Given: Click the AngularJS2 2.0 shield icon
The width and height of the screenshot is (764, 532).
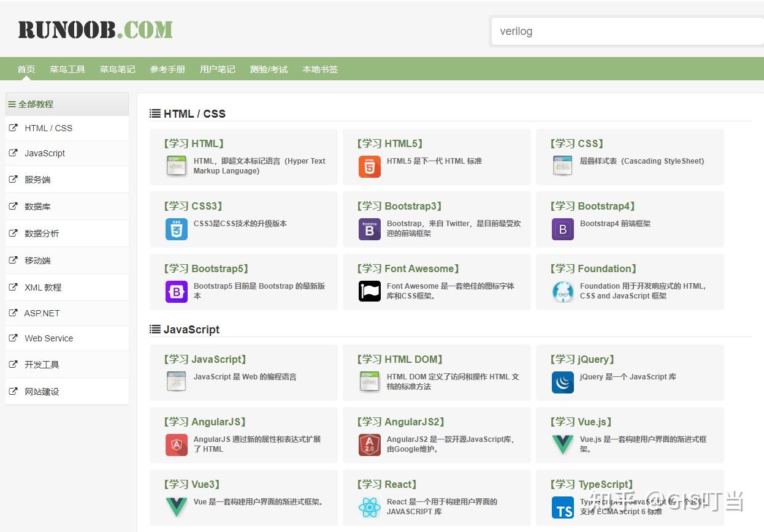Looking at the screenshot, I should pyautogui.click(x=370, y=444).
